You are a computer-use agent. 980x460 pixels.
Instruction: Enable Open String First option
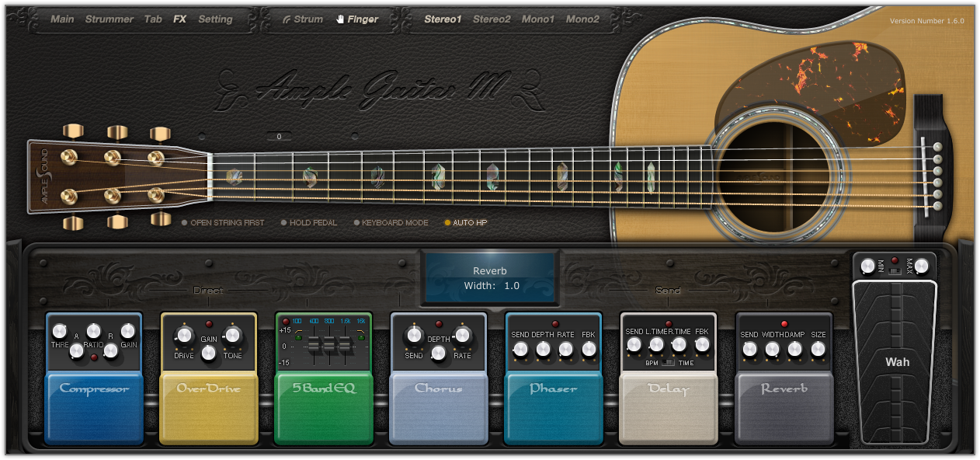coord(223,223)
